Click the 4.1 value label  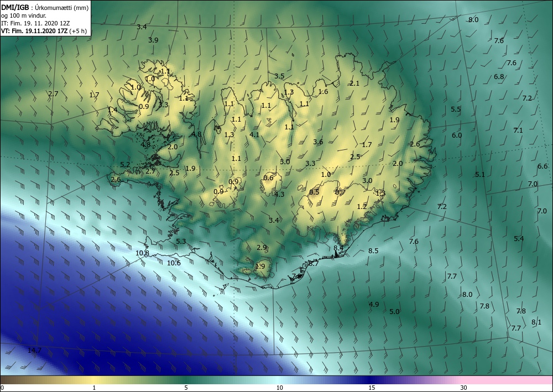[x=254, y=135]
